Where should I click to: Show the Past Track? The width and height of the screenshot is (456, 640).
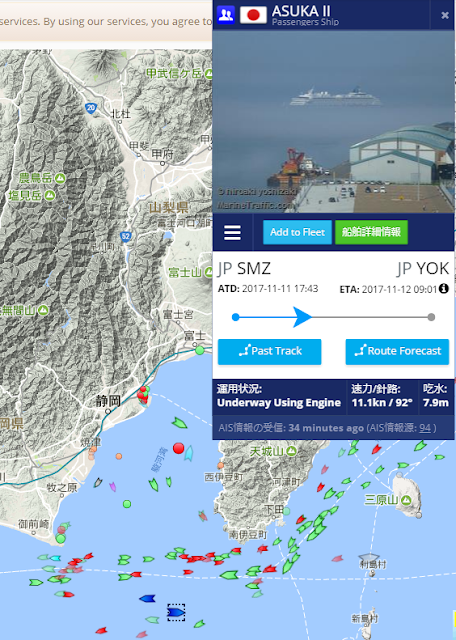pos(269,351)
